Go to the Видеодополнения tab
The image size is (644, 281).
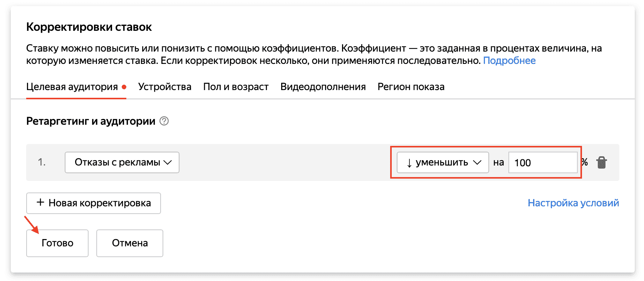323,87
